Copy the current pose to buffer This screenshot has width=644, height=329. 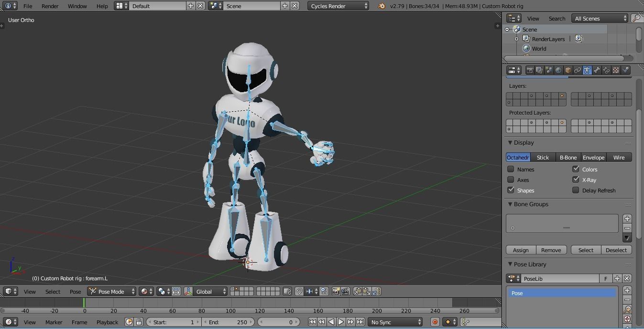point(357,291)
